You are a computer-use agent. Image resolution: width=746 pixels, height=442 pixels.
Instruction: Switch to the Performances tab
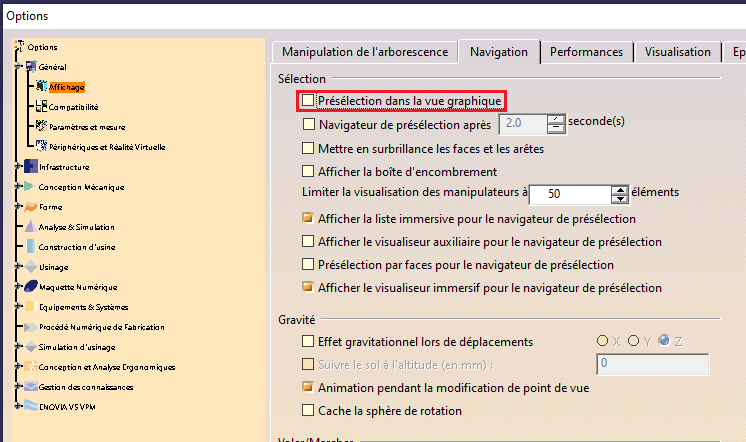tap(586, 52)
